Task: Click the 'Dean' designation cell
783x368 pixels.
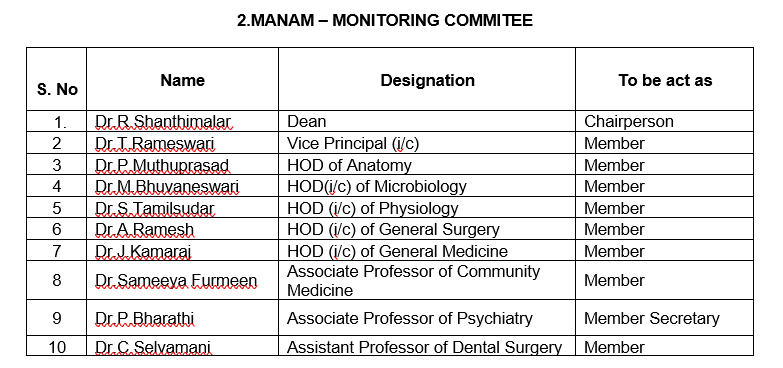Action: click(x=306, y=121)
